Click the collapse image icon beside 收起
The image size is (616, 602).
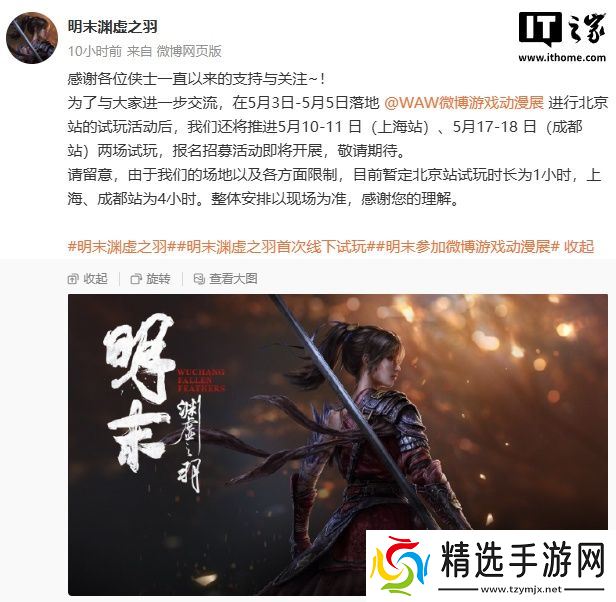click(x=73, y=279)
